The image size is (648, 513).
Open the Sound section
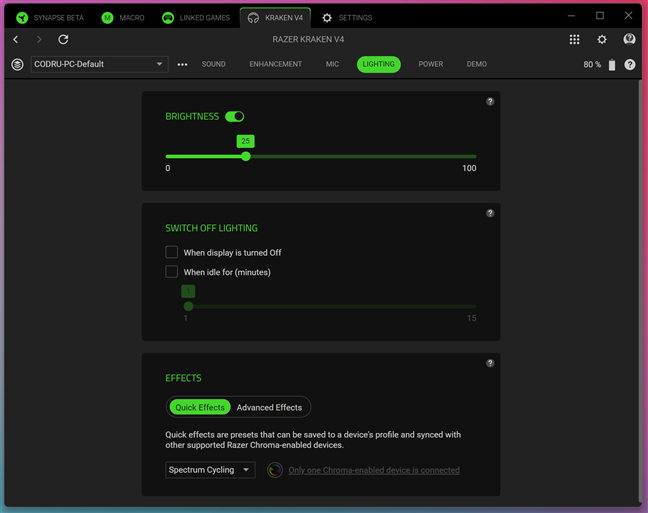(x=214, y=64)
